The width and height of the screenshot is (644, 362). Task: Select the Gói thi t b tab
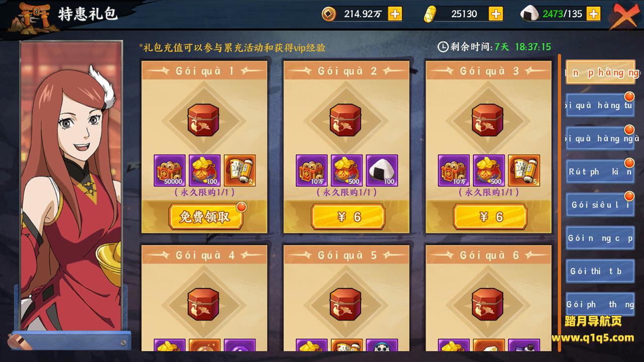click(600, 271)
